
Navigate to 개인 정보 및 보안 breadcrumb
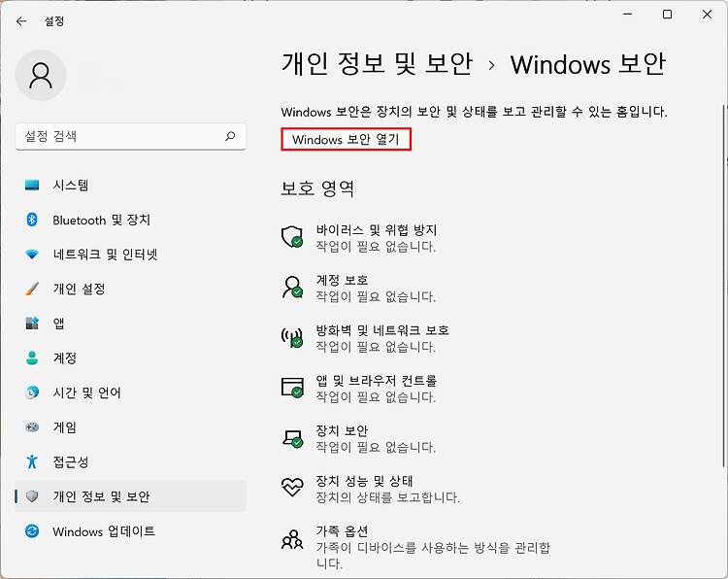(377, 64)
